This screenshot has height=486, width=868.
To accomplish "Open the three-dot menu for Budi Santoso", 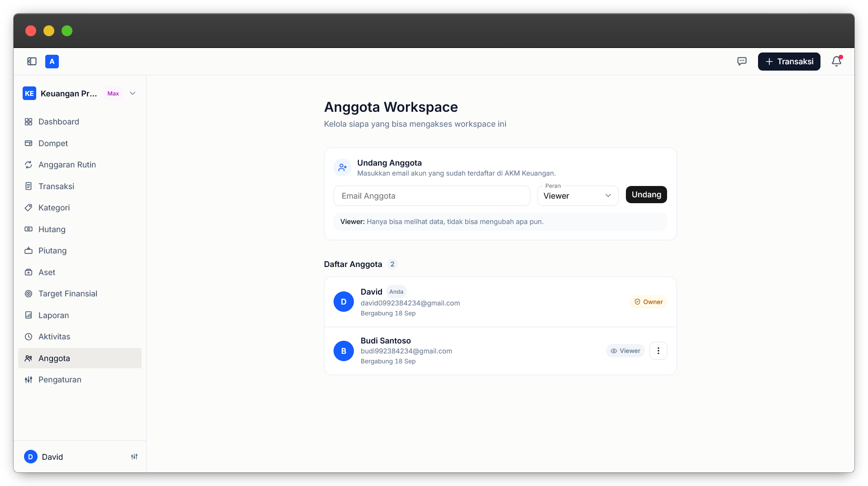I will tap(658, 351).
